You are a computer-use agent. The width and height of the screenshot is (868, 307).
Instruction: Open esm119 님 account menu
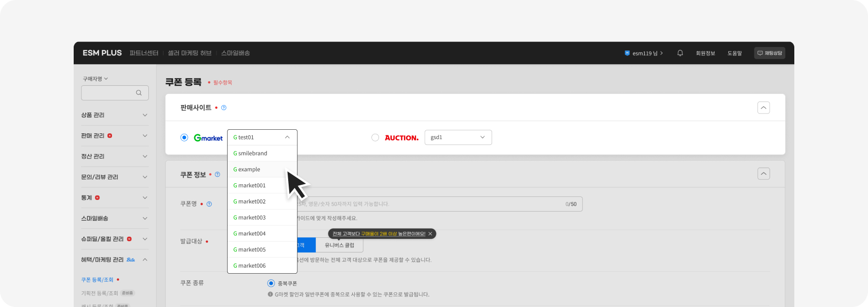point(644,53)
